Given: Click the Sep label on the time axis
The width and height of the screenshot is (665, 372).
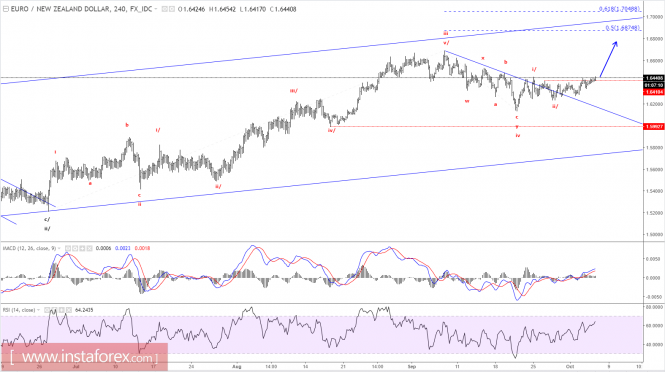Looking at the screenshot, I should pyautogui.click(x=411, y=366).
